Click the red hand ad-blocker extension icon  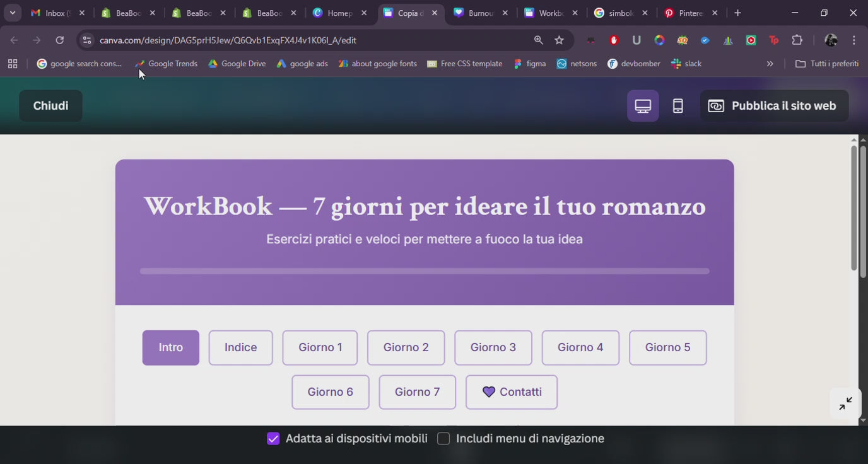tap(613, 40)
